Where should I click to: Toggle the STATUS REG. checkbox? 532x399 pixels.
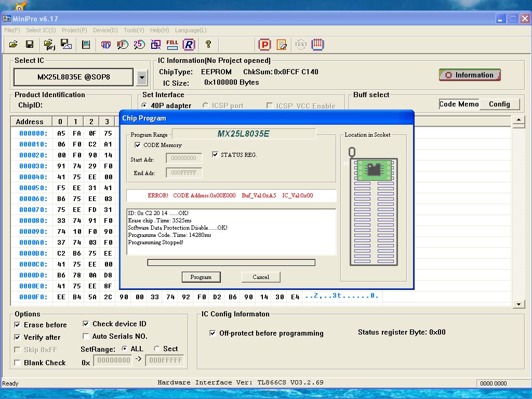click(x=215, y=155)
